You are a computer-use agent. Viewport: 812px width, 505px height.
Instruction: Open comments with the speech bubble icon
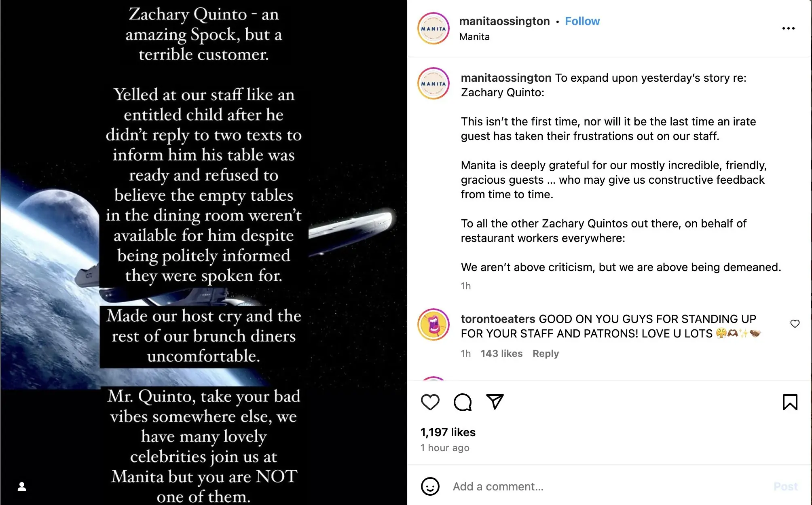[x=462, y=402]
